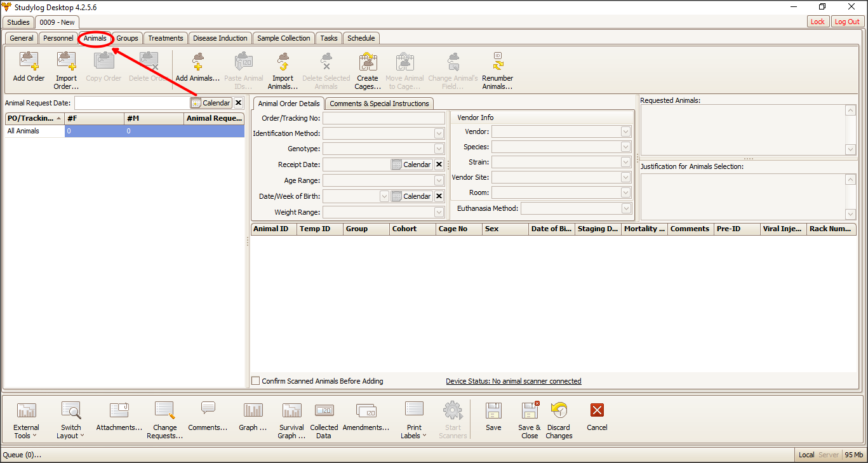
Task: Click the Add Animals toolbar icon
Action: point(197,62)
